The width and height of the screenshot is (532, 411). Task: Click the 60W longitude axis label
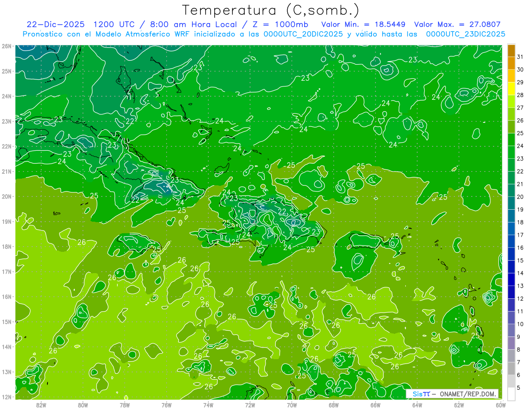501,405
